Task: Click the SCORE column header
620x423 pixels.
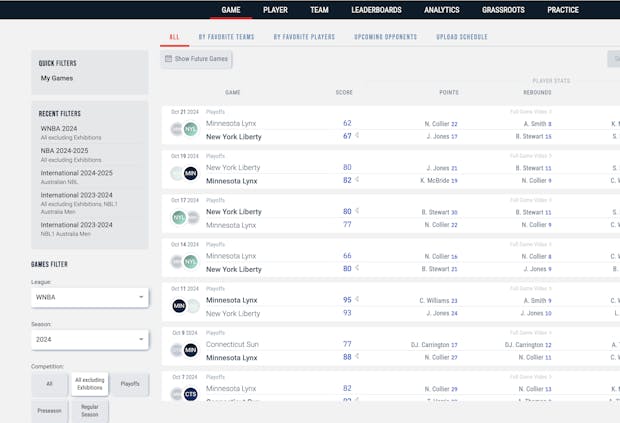Action: point(344,93)
